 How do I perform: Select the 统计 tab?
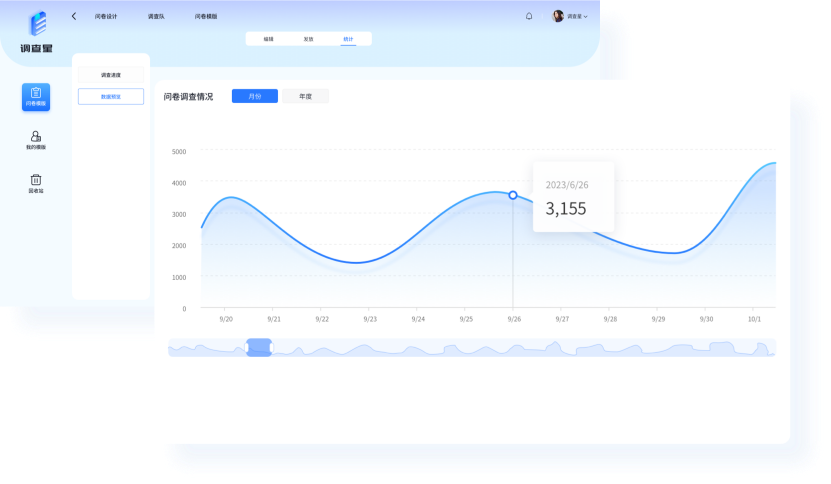tap(348, 39)
